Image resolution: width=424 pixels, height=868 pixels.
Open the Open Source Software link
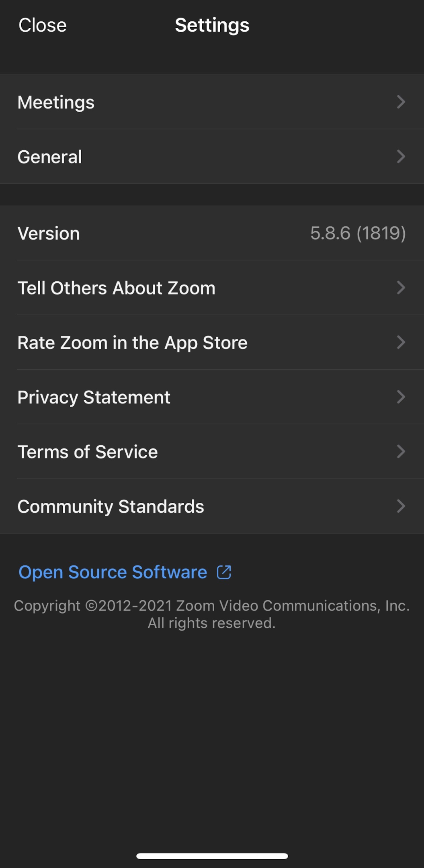coord(113,572)
